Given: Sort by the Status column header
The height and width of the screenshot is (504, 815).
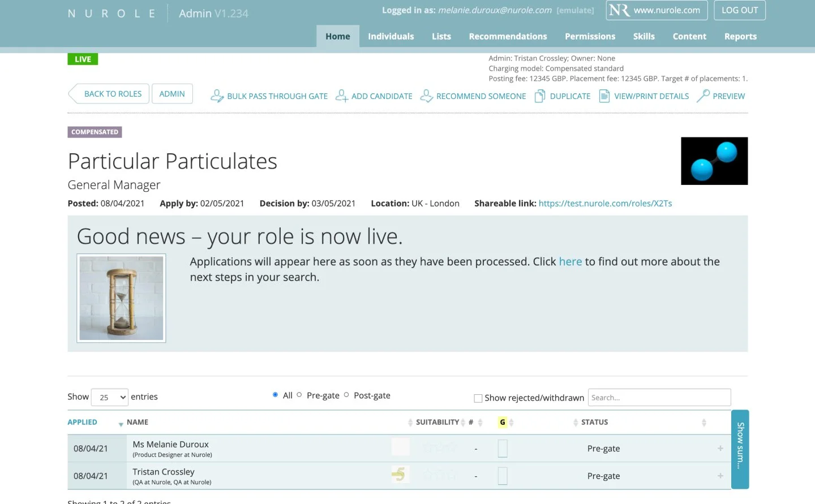Looking at the screenshot, I should (x=594, y=422).
